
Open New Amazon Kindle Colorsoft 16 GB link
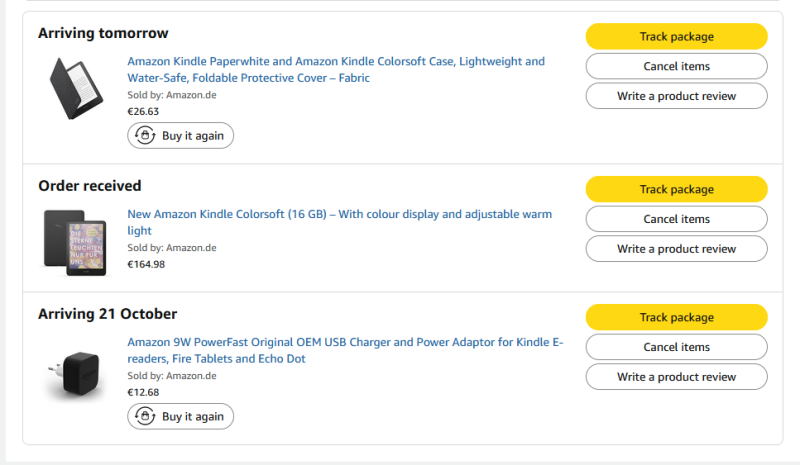338,214
